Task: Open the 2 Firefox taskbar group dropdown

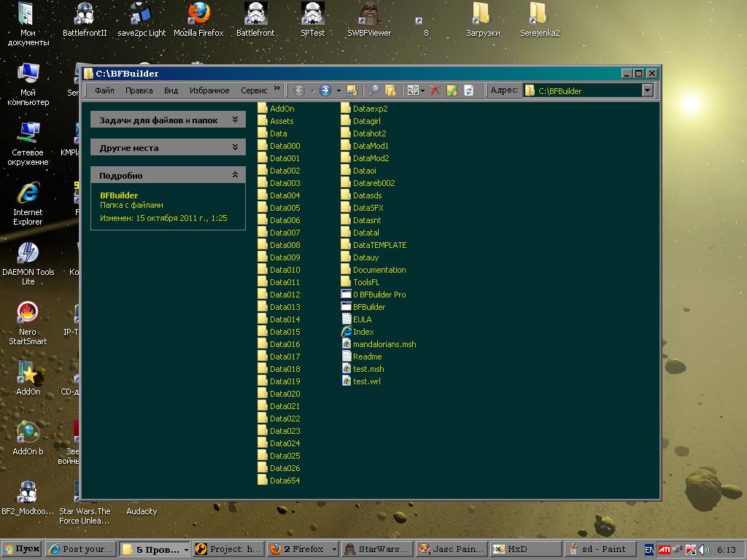Action: [334, 550]
